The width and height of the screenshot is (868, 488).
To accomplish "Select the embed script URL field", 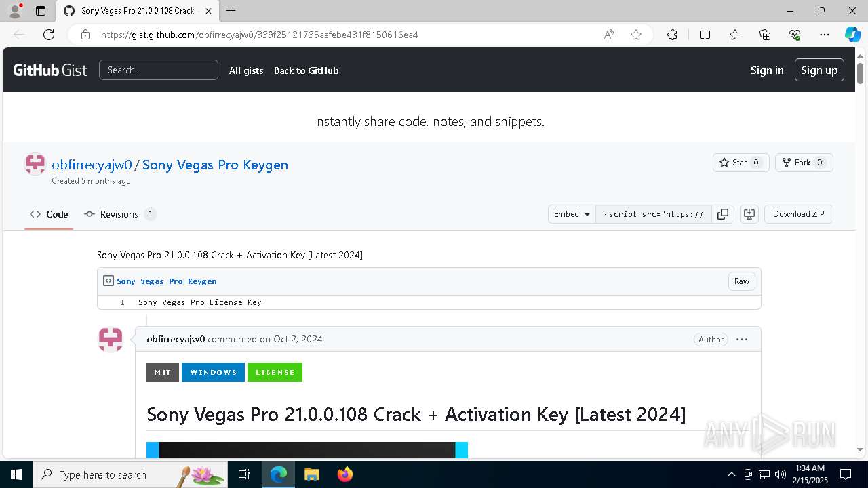I will pos(654,214).
